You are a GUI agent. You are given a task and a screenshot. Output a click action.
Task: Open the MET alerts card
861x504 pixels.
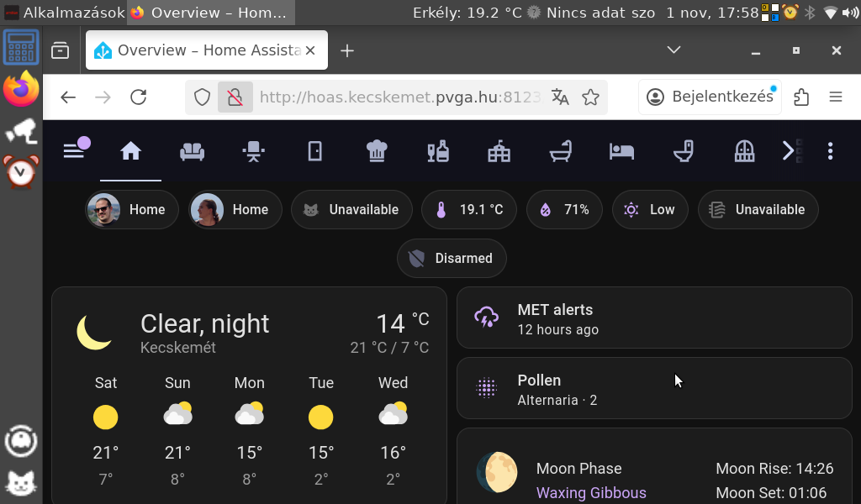[653, 318]
